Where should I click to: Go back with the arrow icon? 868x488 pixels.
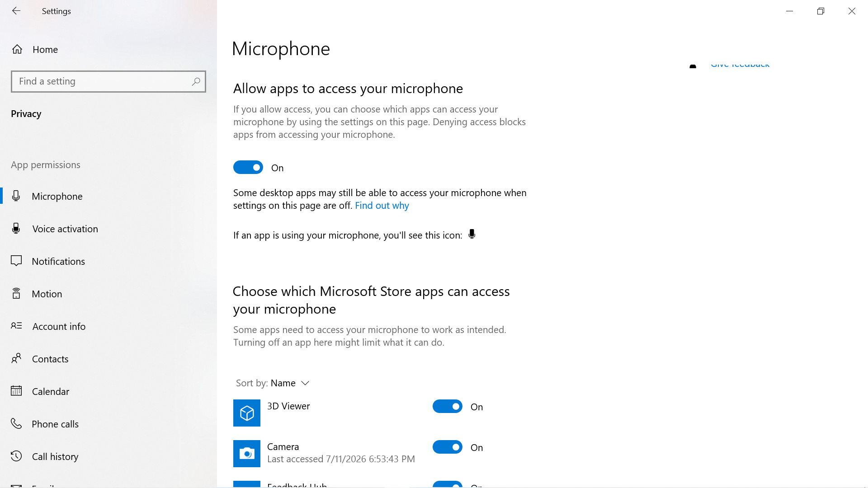[16, 11]
